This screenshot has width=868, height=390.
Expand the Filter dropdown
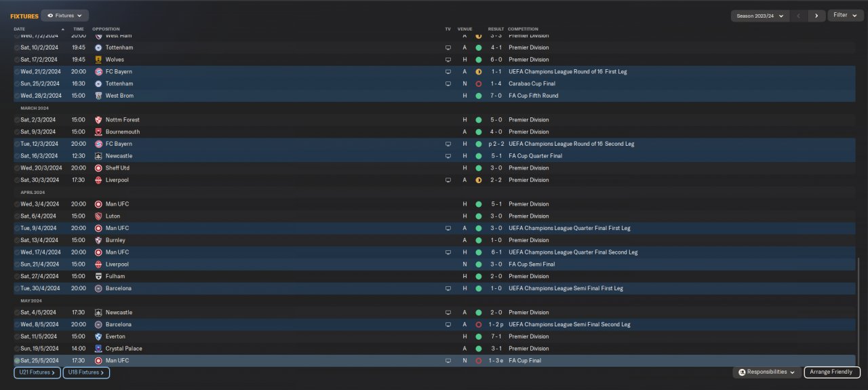click(x=845, y=15)
